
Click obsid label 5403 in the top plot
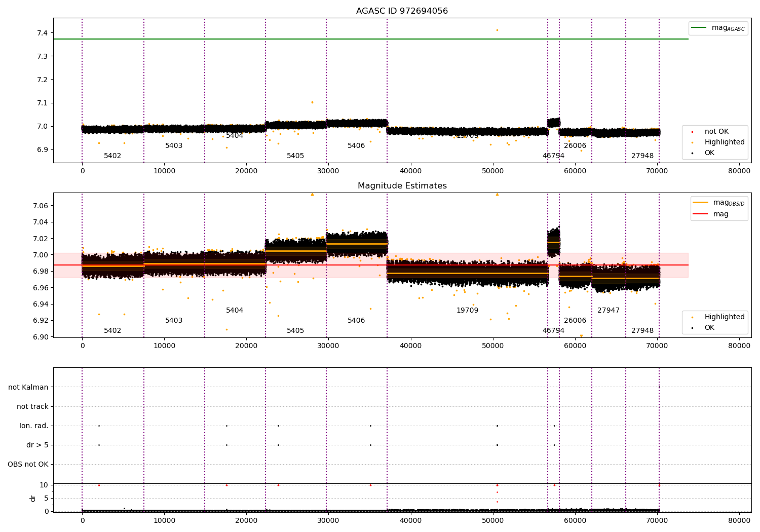pyautogui.click(x=174, y=146)
